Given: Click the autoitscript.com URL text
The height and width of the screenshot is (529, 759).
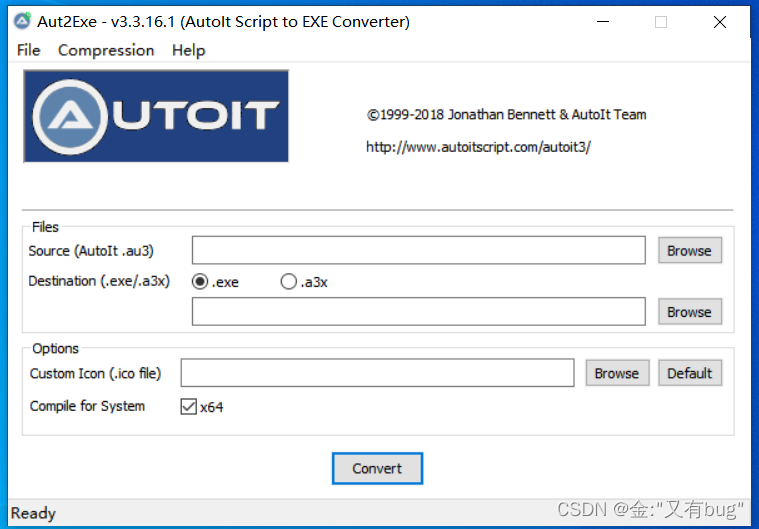Looking at the screenshot, I should tap(478, 147).
